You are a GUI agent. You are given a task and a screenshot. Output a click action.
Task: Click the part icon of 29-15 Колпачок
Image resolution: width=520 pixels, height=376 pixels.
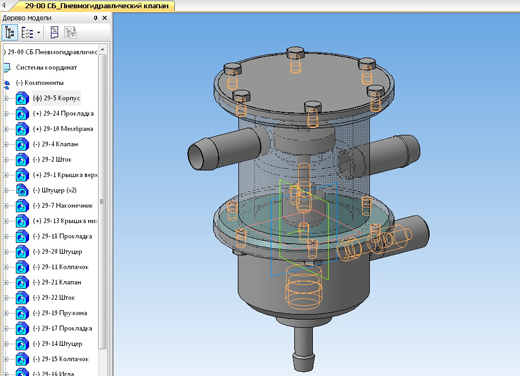coord(22,359)
